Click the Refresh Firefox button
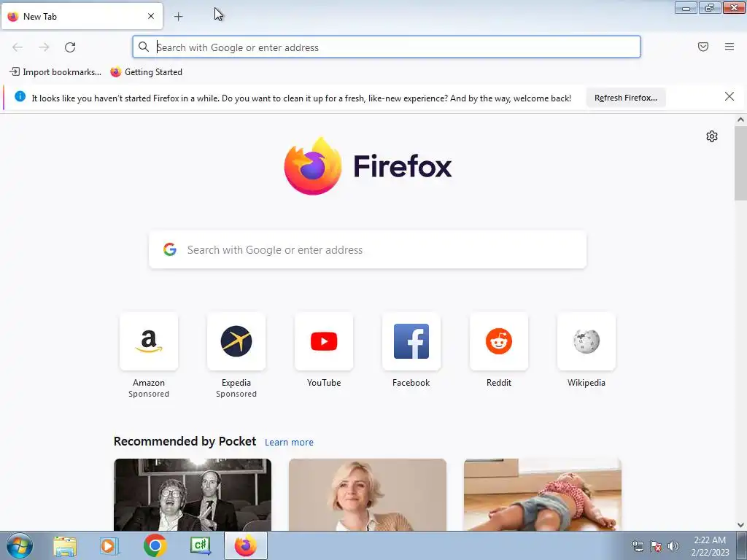Screen dimensions: 747x560 tap(625, 98)
